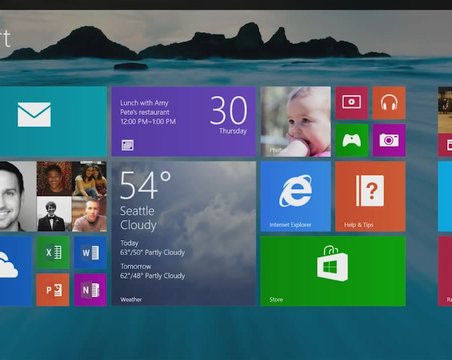Open the Camera tile
The width and height of the screenshot is (452, 360).
pos(389,140)
